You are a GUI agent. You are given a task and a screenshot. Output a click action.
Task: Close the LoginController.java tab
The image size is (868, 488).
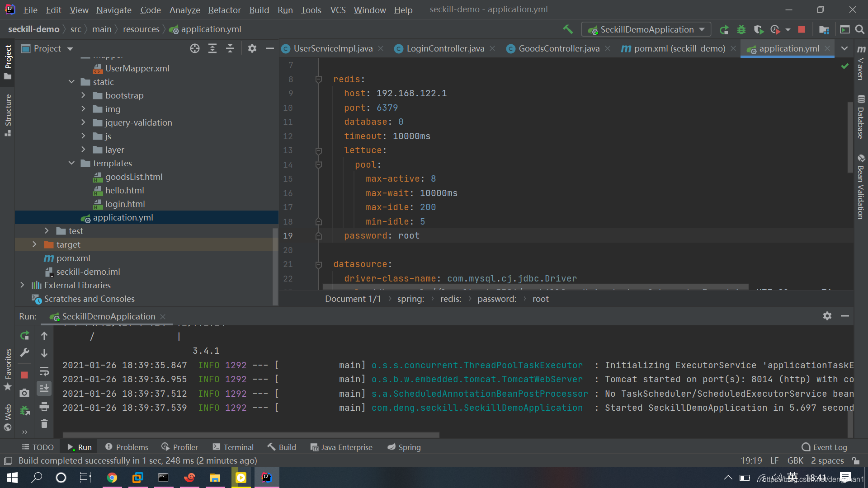pyautogui.click(x=492, y=48)
